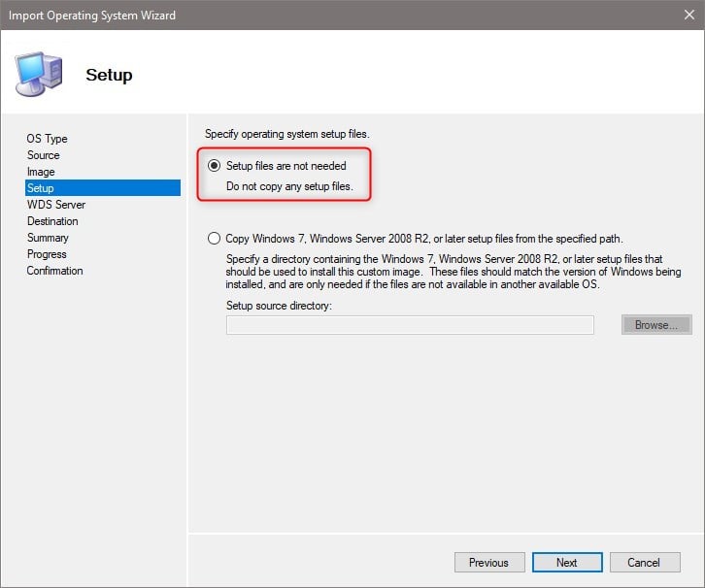Click the Setup source directory field
705x588 pixels.
point(410,325)
